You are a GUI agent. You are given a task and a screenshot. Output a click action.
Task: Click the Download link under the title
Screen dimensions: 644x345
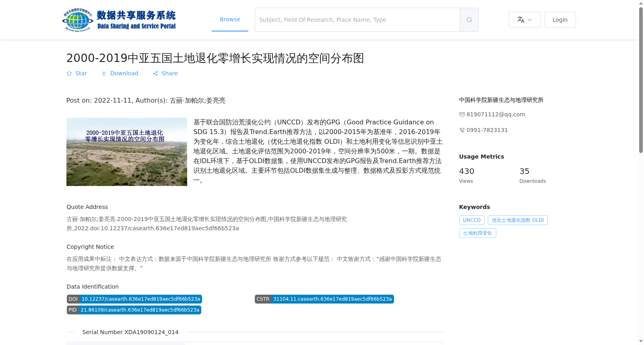(x=120, y=73)
